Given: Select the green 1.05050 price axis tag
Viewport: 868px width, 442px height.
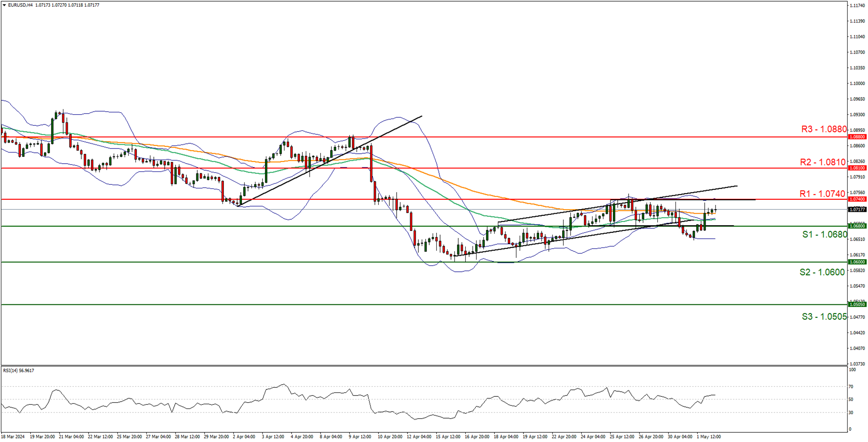Looking at the screenshot, I should pyautogui.click(x=857, y=304).
